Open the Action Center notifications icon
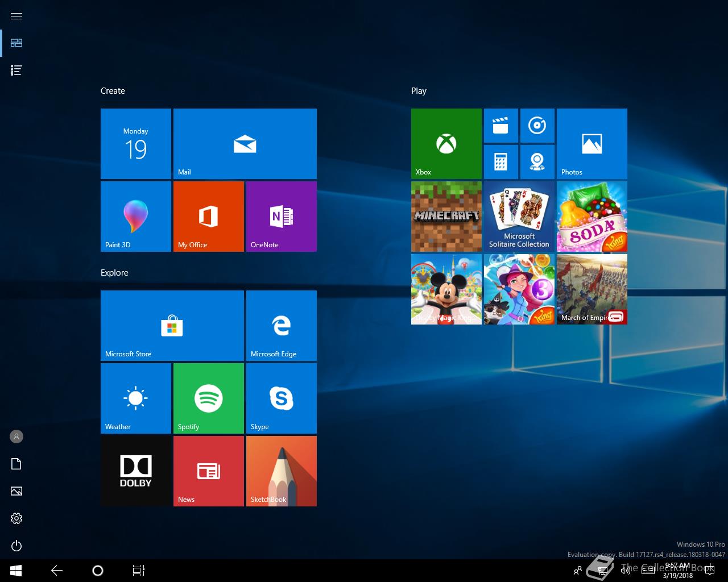This screenshot has height=582, width=728. tap(709, 571)
